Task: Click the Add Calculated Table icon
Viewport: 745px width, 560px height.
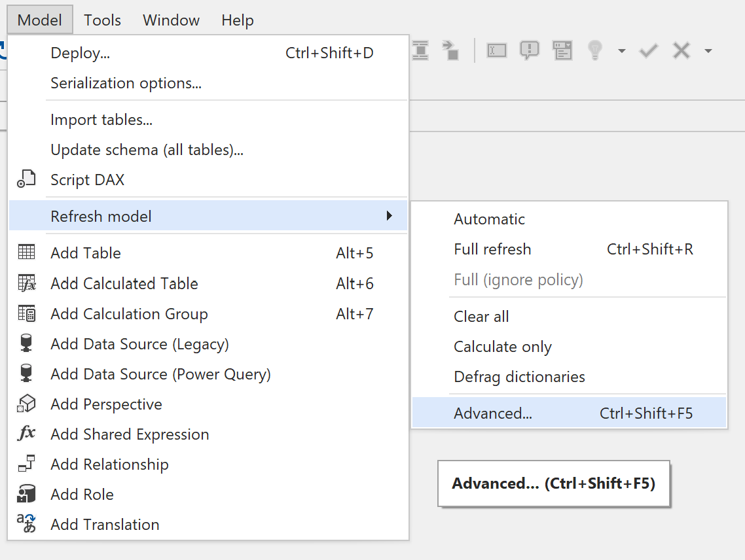Action: tap(26, 283)
